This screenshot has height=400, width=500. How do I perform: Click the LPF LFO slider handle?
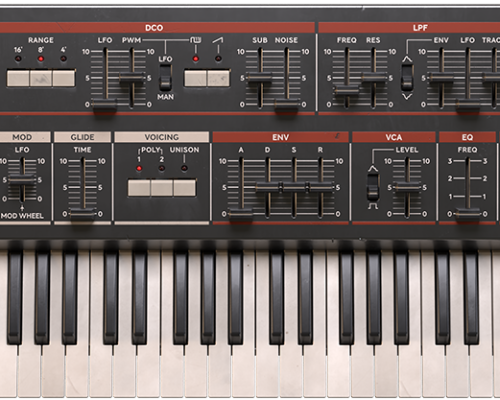(x=468, y=105)
